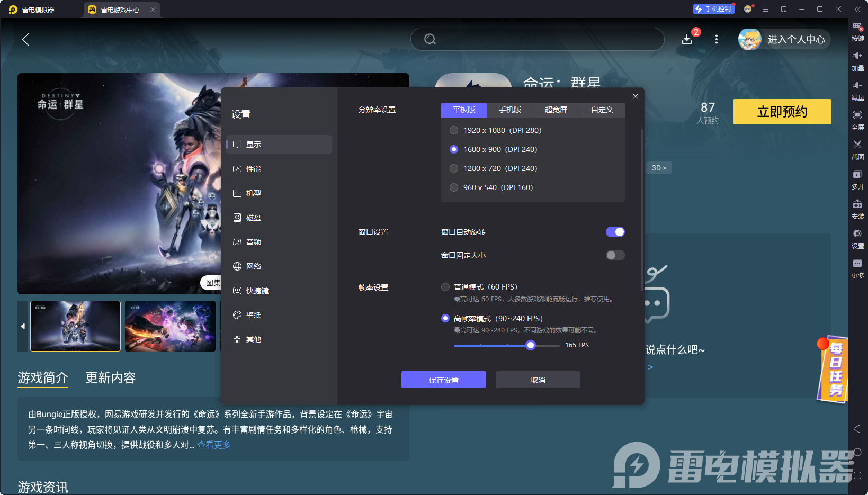Select the second game screenshot thumbnail
Screen dimensions: 868x495
[x=170, y=326]
